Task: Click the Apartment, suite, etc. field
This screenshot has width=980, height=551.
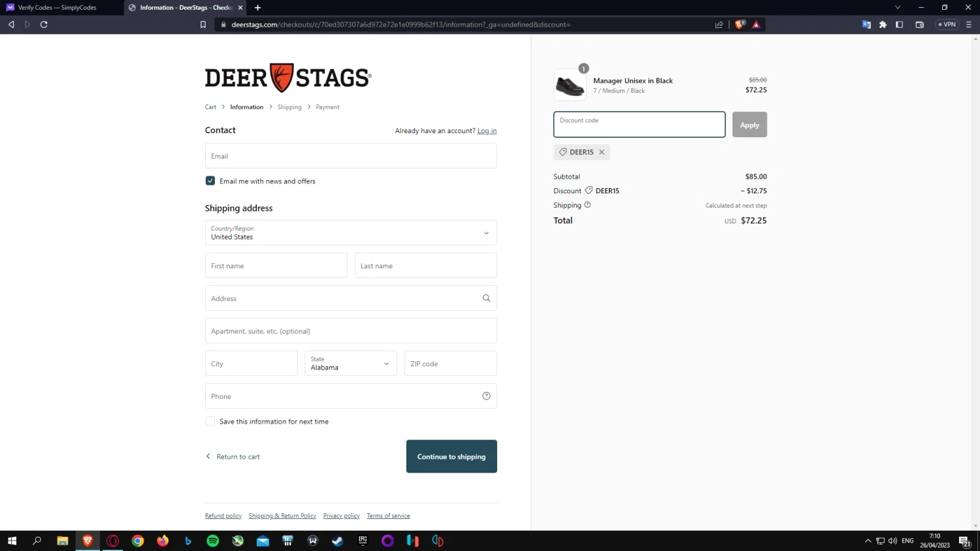Action: coord(351,331)
